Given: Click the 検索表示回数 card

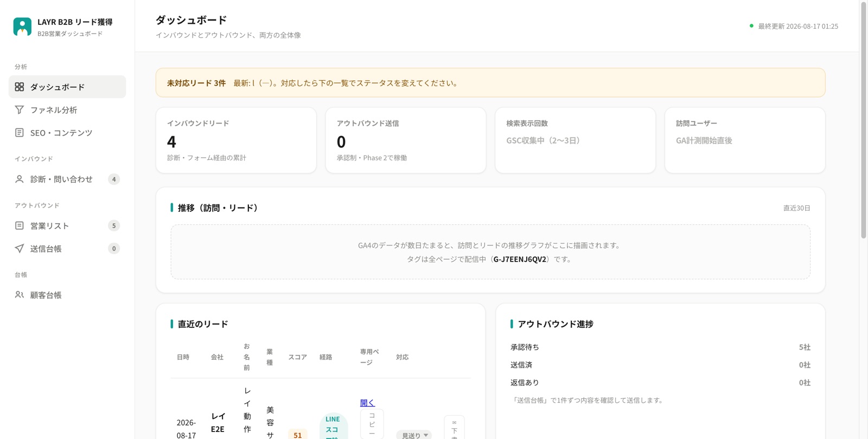Looking at the screenshot, I should point(576,140).
